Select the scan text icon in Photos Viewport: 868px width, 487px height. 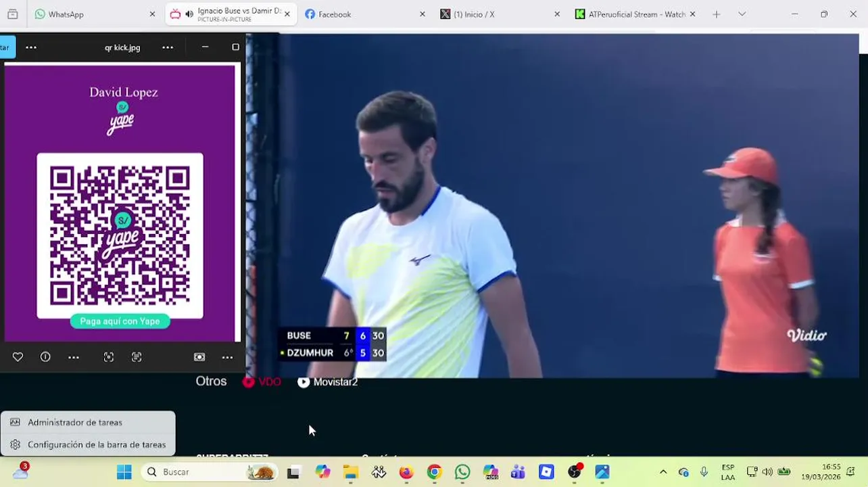137,357
